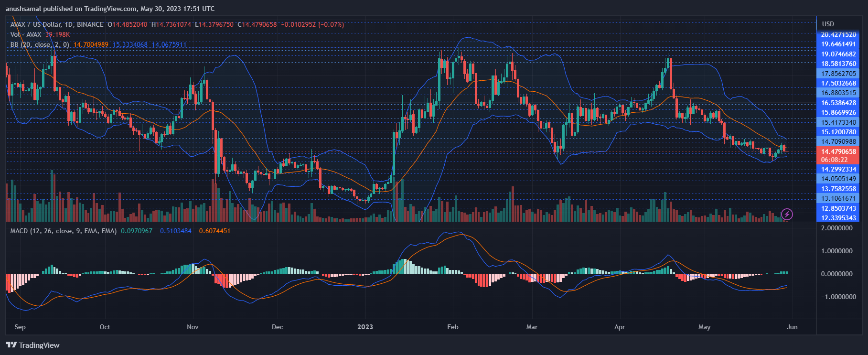
Task: Click the MACD histogram value 0.0970967
Action: (x=137, y=231)
